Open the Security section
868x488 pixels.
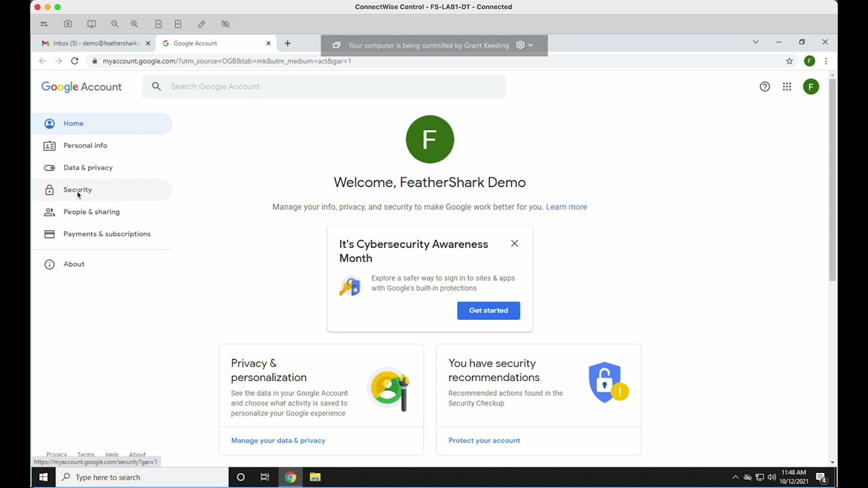coord(102,190)
